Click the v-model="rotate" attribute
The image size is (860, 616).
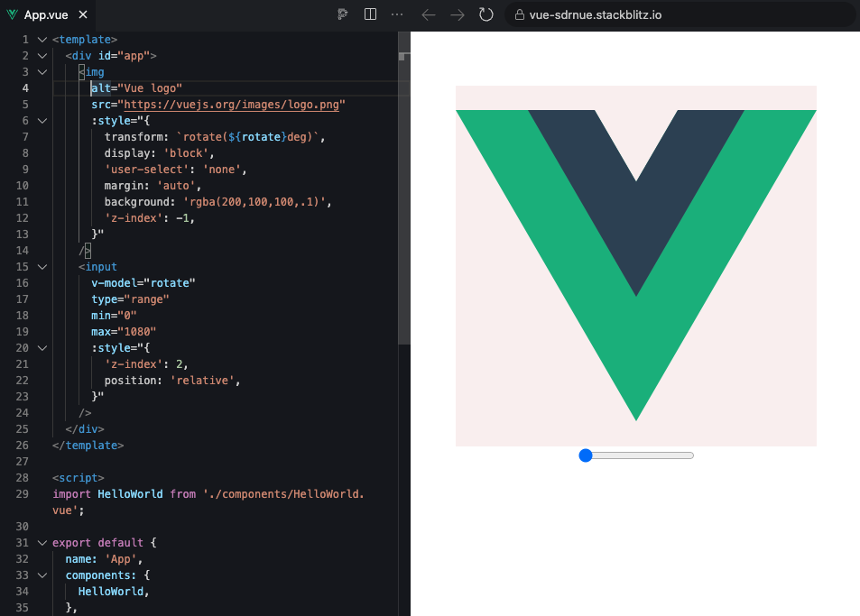143,283
